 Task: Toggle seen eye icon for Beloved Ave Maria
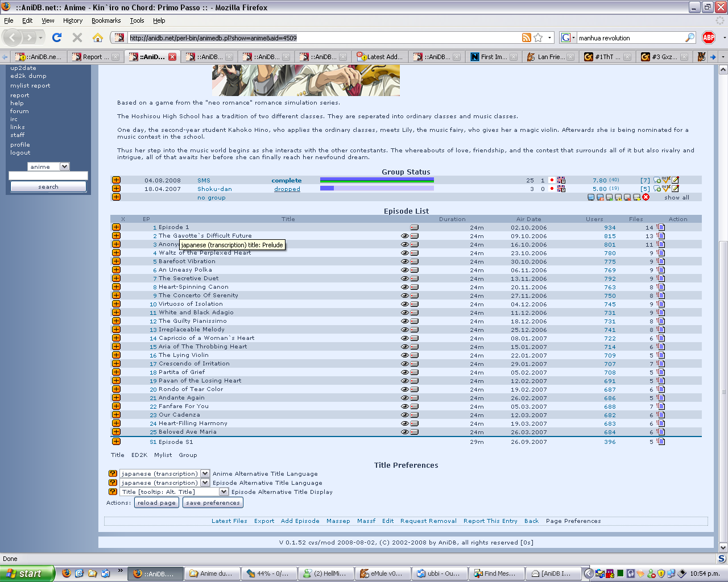[405, 432]
